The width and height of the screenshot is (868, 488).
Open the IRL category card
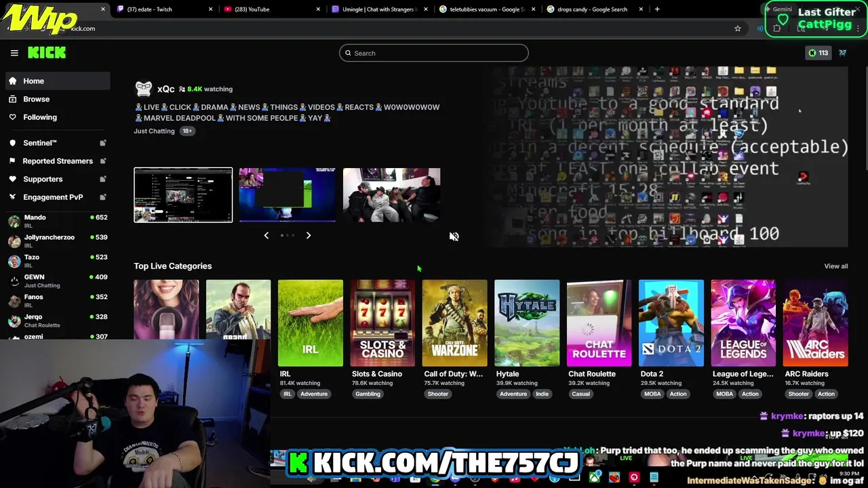click(310, 323)
